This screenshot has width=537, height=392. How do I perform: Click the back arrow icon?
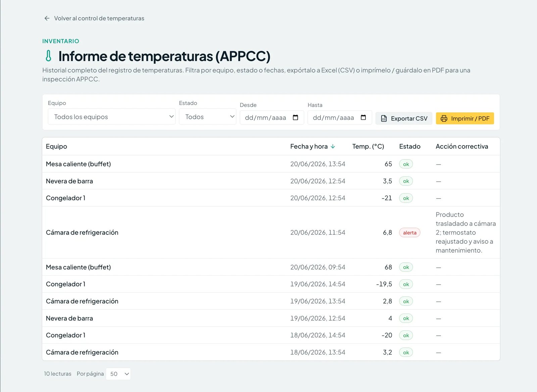coord(47,18)
